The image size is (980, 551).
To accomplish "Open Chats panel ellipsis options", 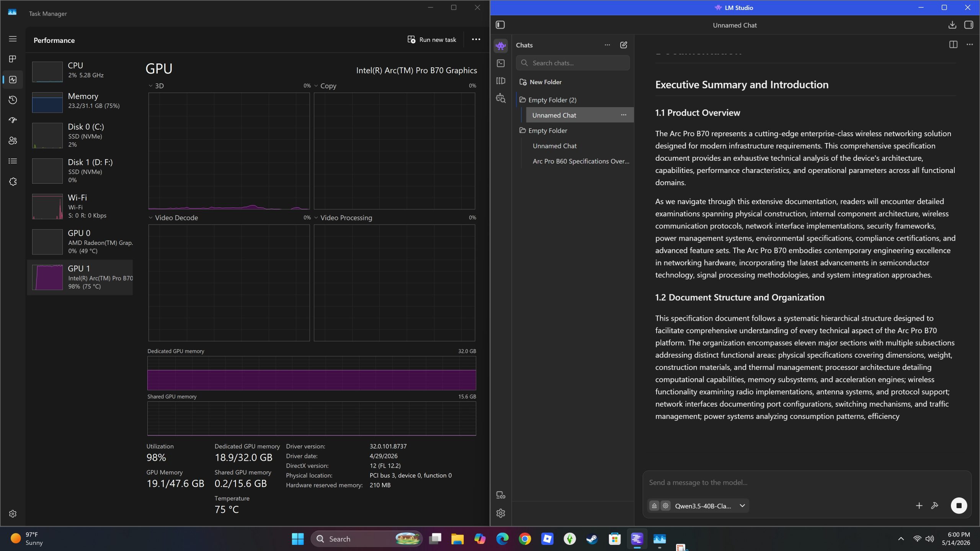I will point(607,45).
